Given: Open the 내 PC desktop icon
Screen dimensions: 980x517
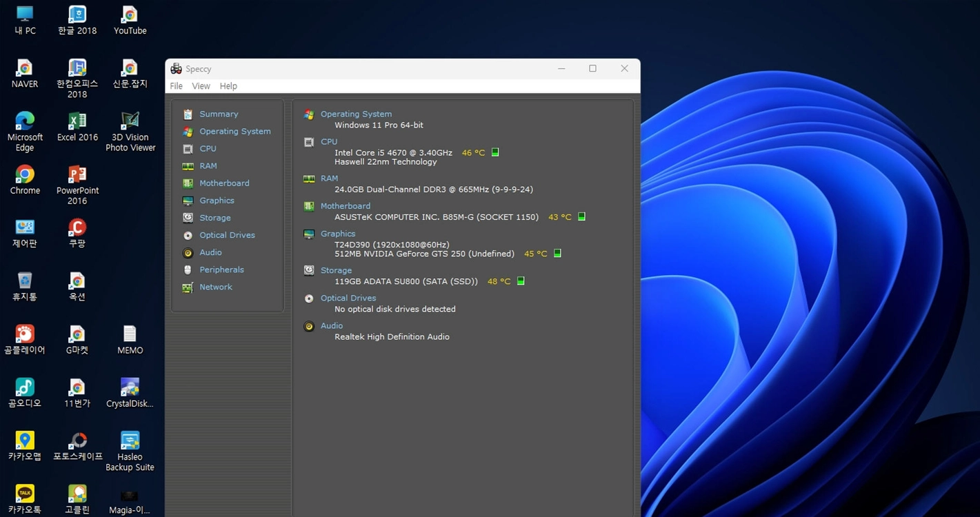Looking at the screenshot, I should click(x=25, y=20).
